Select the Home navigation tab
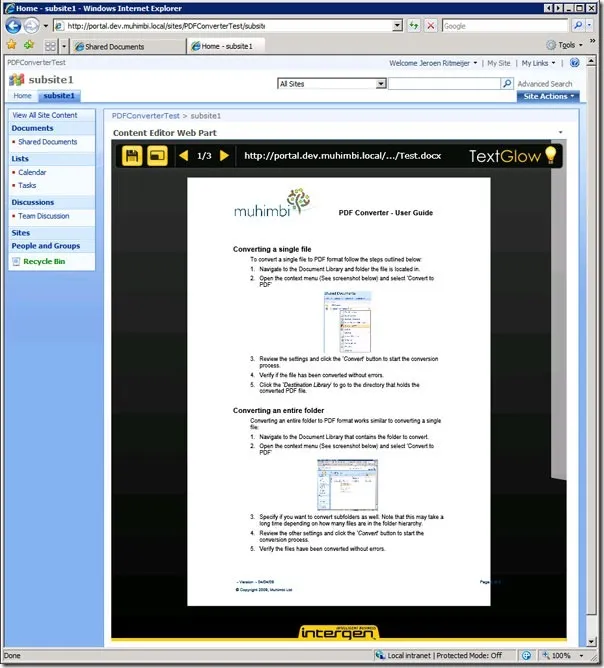 click(x=22, y=97)
